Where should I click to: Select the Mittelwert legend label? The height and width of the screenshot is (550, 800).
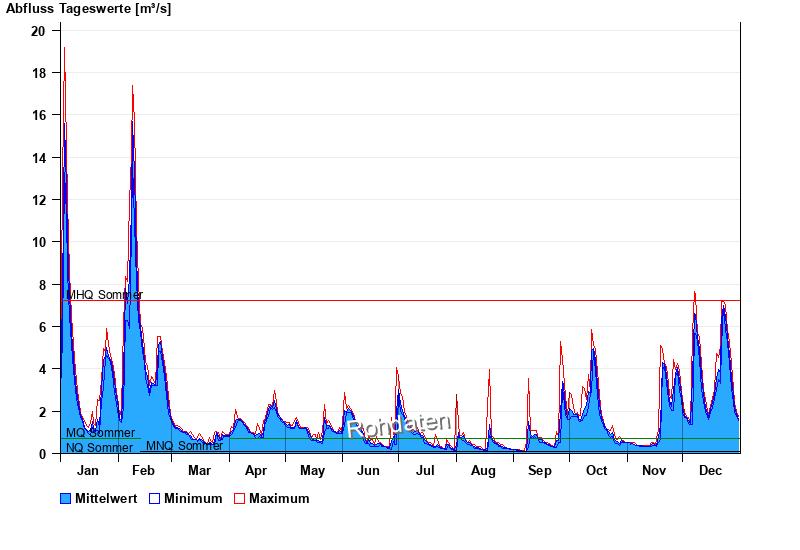click(106, 499)
